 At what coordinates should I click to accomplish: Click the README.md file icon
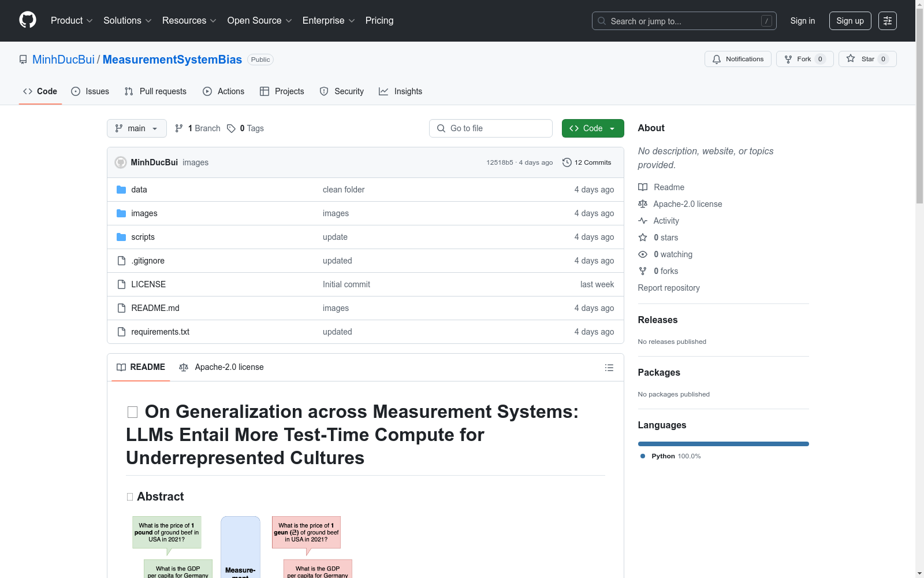[121, 308]
